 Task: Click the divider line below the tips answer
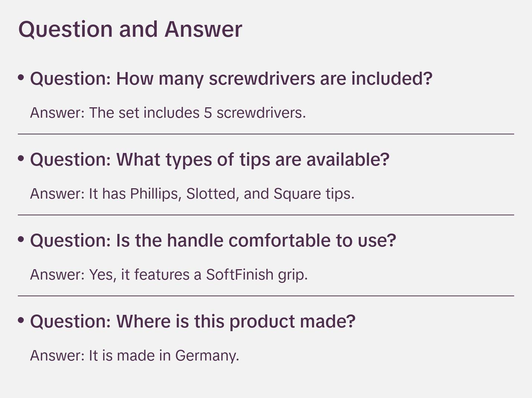[x=266, y=215]
